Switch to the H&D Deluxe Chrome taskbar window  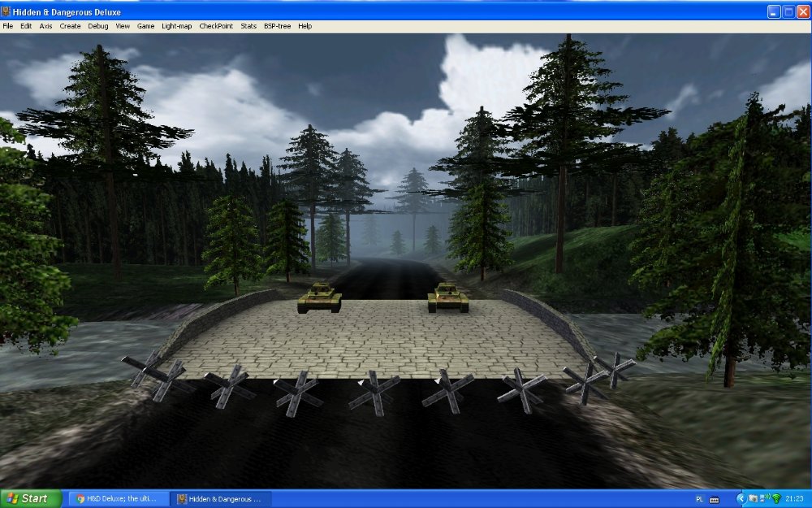tap(119, 499)
